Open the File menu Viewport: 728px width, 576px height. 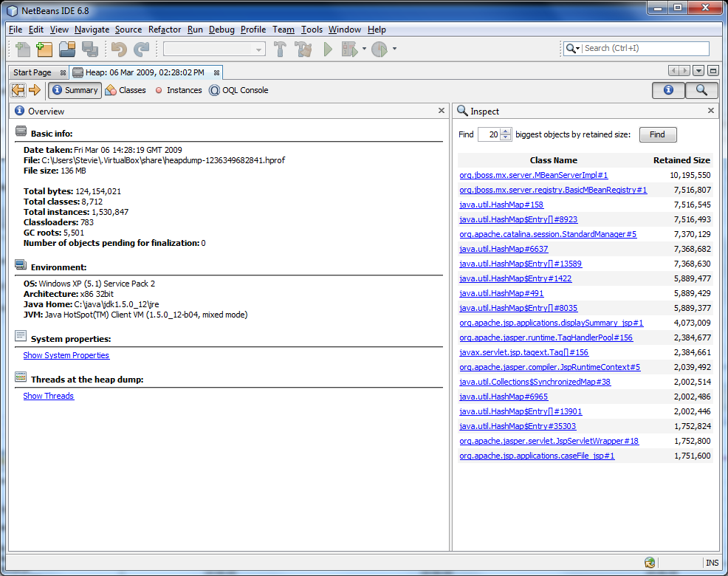click(x=16, y=30)
